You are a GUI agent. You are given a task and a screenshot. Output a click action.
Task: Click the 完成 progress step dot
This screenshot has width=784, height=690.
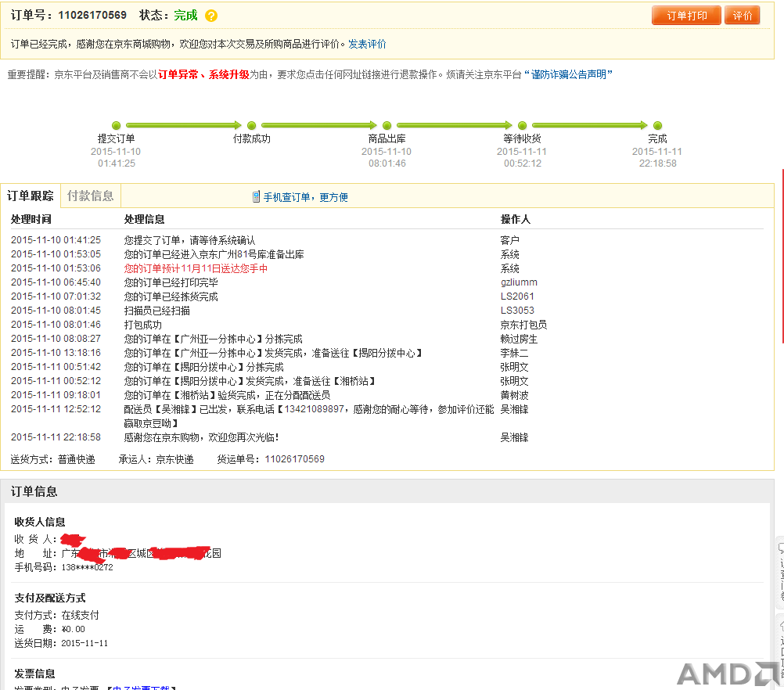point(657,125)
